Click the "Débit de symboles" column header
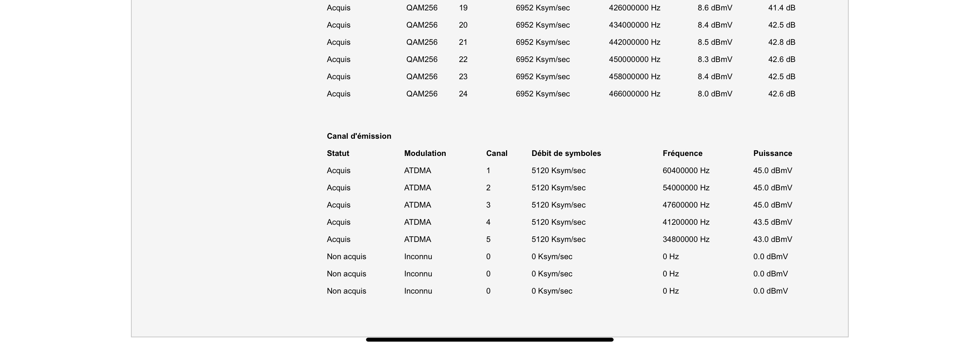Viewport: 980px width, 347px height. (566, 153)
